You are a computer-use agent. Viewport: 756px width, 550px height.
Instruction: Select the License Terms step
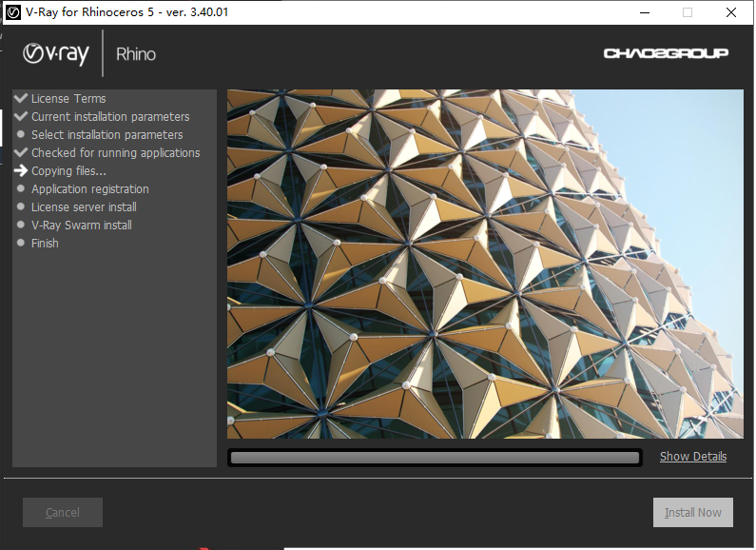pyautogui.click(x=68, y=99)
